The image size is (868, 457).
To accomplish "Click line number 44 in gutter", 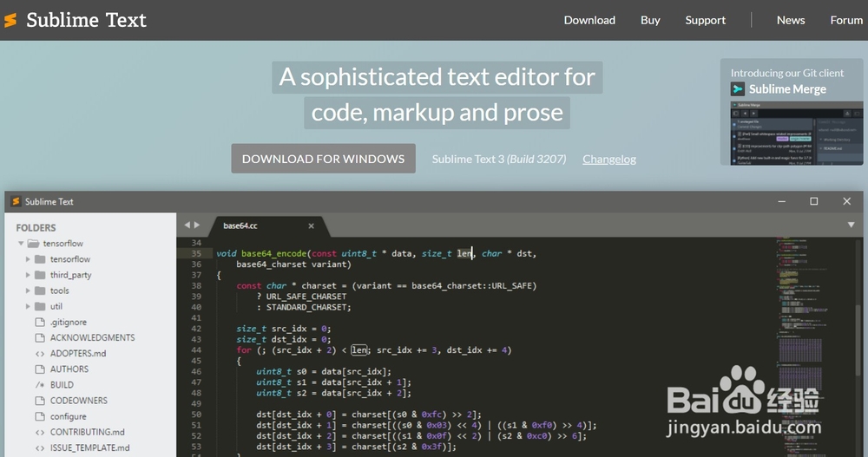I will 196,350.
